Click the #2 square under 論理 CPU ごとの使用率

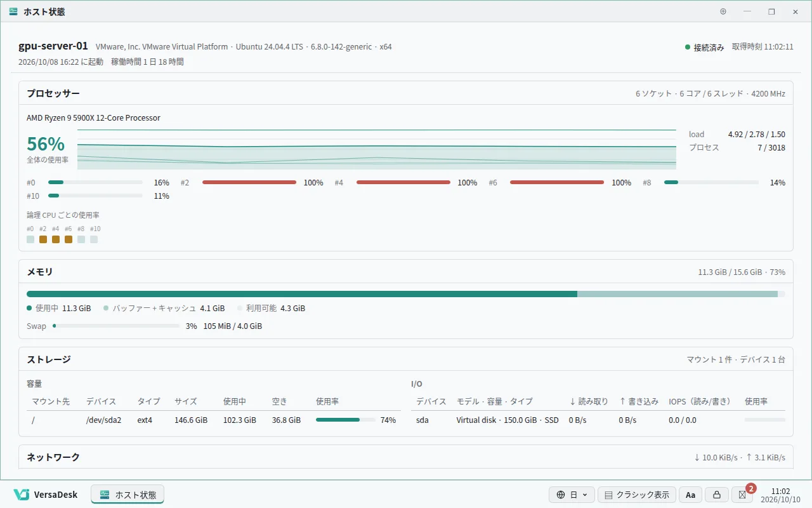[x=43, y=239]
